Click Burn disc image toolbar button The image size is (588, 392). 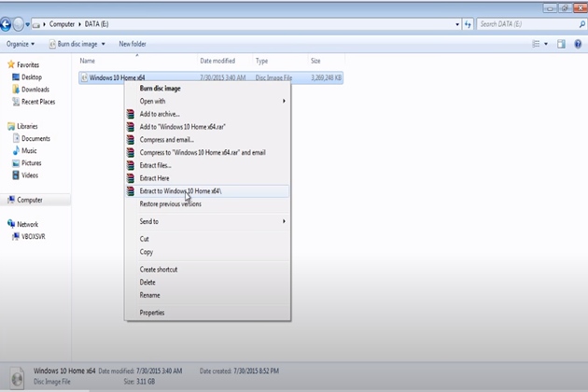74,44
